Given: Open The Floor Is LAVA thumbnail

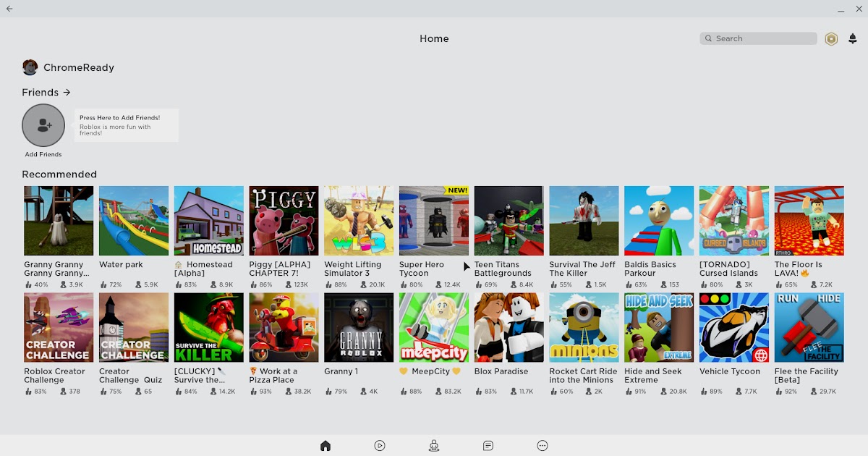Looking at the screenshot, I should (x=809, y=221).
